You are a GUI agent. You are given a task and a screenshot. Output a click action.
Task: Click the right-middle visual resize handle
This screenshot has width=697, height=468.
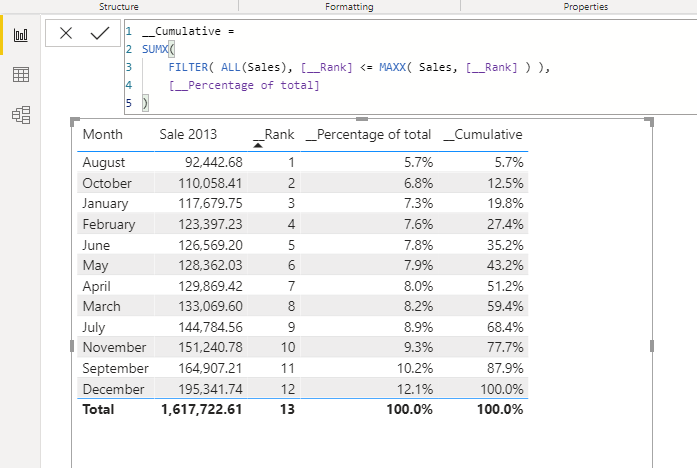tap(652, 346)
